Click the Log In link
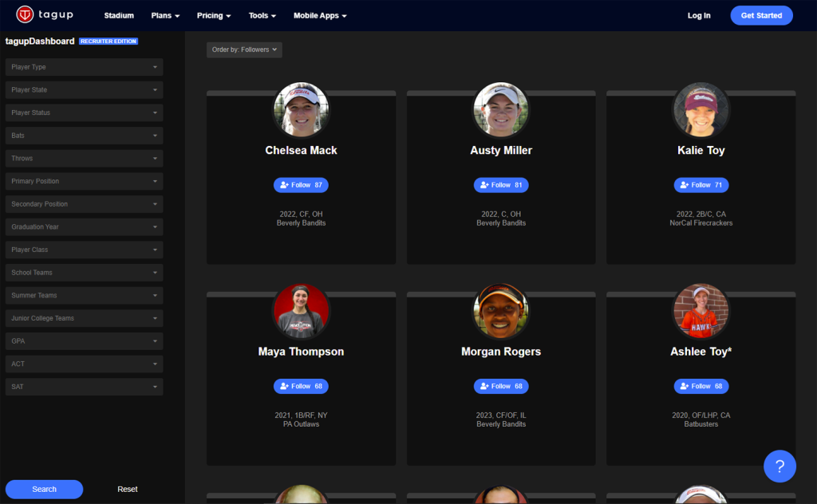Viewport: 817px width, 504px height. (x=699, y=16)
